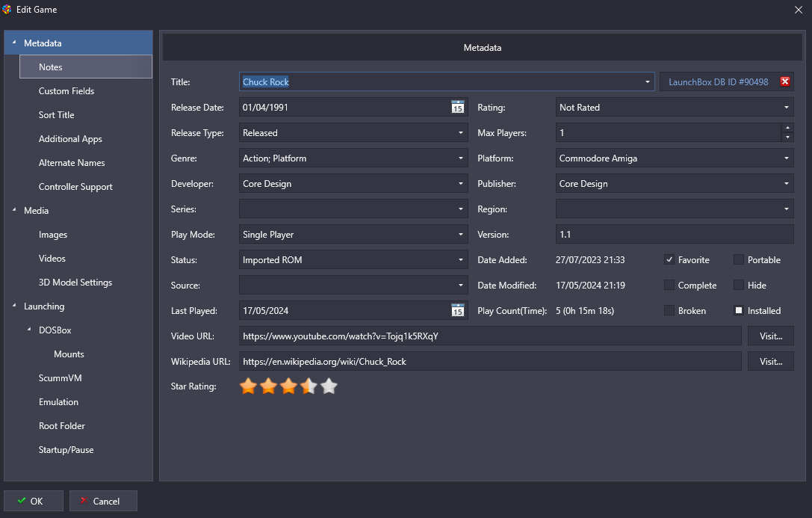Close the Edit Game window
Screen dimensions: 812x518
pyautogui.click(x=798, y=10)
